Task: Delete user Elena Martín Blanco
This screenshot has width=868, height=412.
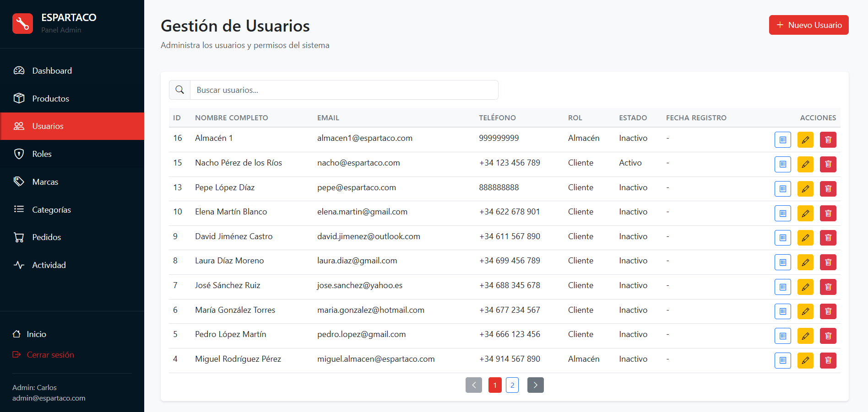Action: pyautogui.click(x=828, y=213)
